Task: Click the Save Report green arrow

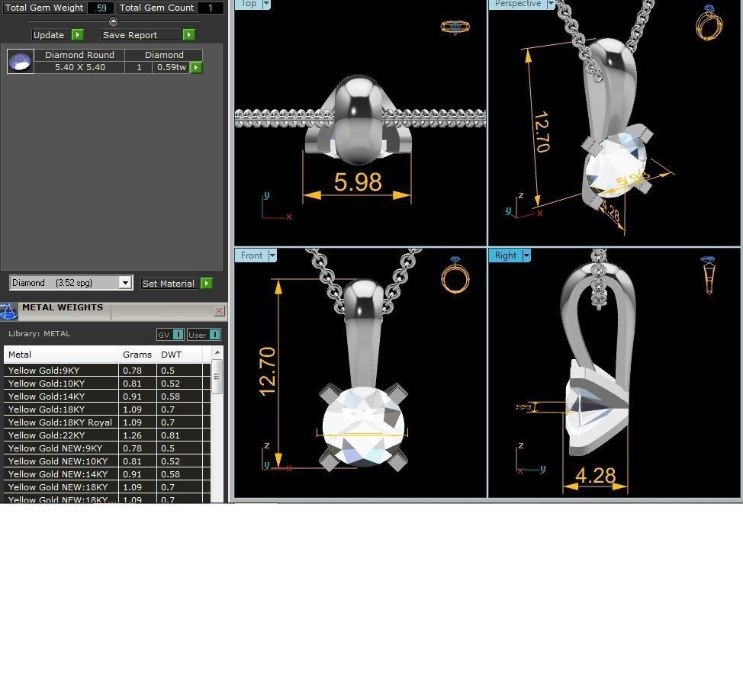Action: click(188, 34)
